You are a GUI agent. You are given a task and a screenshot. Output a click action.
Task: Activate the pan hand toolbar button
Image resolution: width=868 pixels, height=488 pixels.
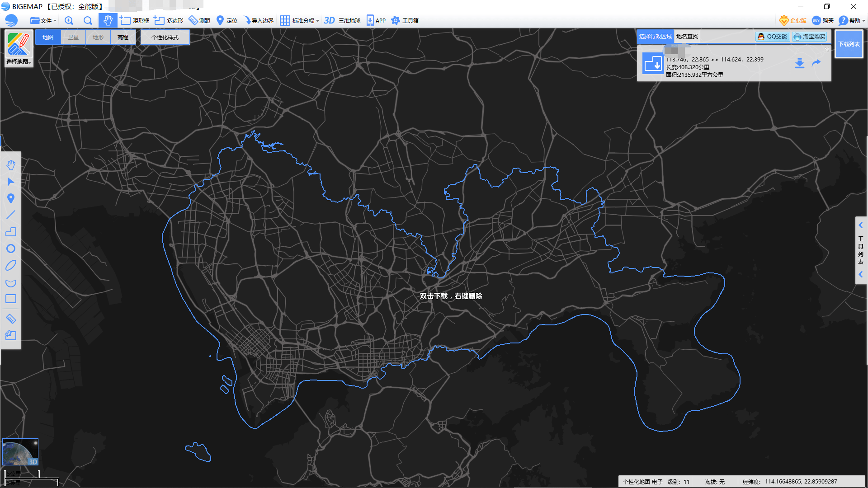[x=108, y=20]
